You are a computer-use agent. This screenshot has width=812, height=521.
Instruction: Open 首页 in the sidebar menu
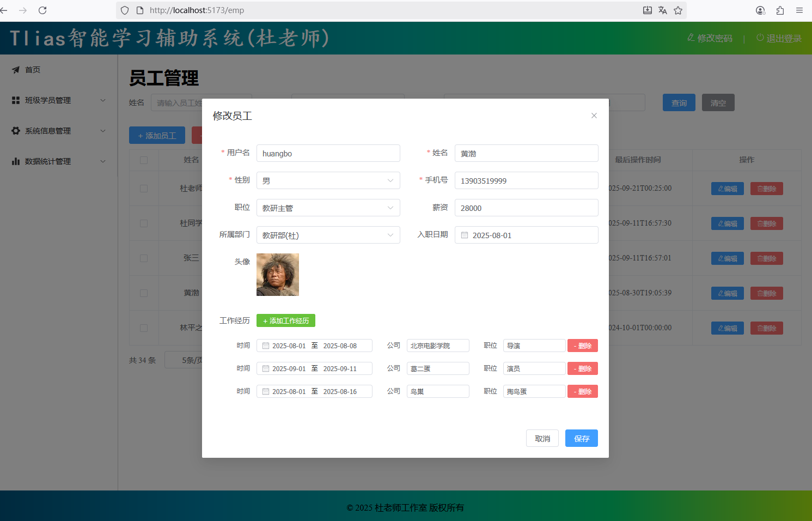33,70
